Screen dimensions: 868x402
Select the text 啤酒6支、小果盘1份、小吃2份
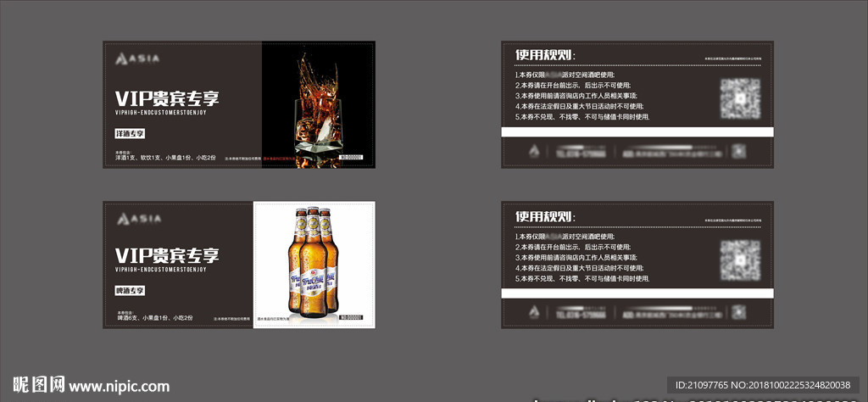(154, 318)
